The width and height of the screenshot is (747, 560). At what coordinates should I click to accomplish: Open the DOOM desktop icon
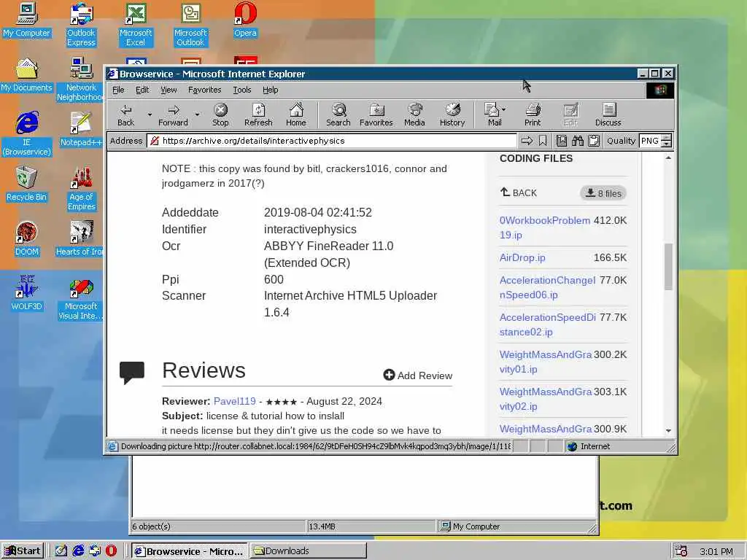(x=27, y=238)
